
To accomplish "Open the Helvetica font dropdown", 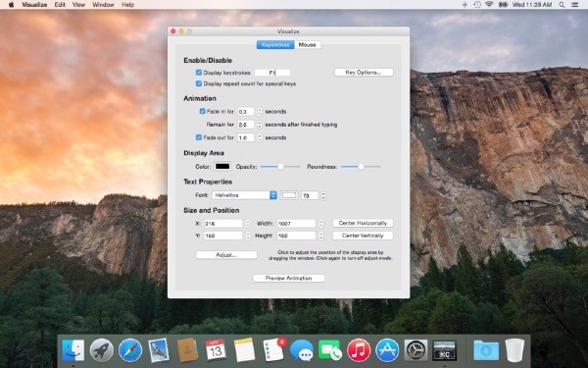I will 244,195.
